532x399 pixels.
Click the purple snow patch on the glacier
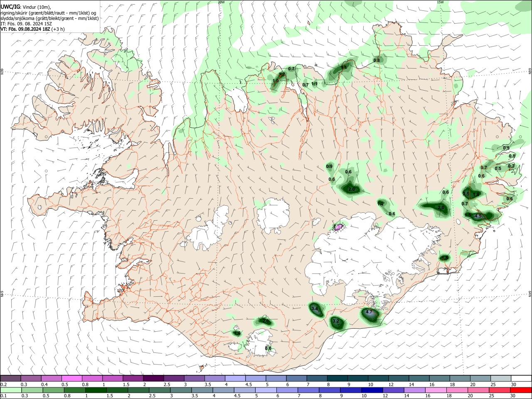[x=339, y=227]
